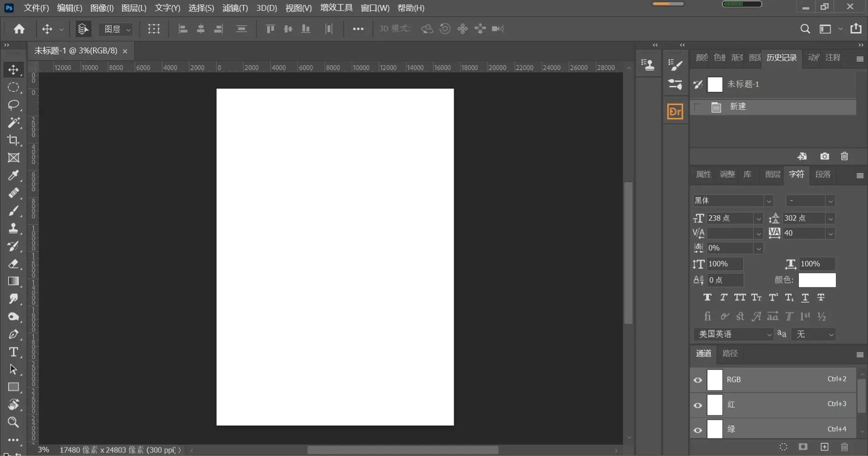Select the Eraser tool
This screenshot has height=456, width=868.
[13, 264]
